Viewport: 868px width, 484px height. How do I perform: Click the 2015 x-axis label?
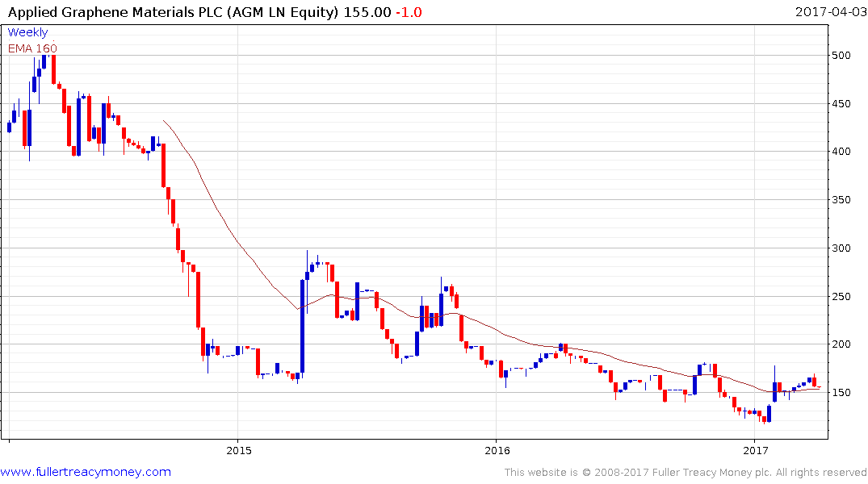pyautogui.click(x=238, y=450)
